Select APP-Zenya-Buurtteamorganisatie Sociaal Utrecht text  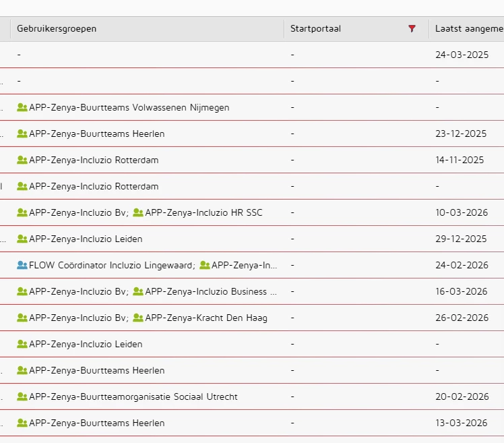(x=133, y=396)
